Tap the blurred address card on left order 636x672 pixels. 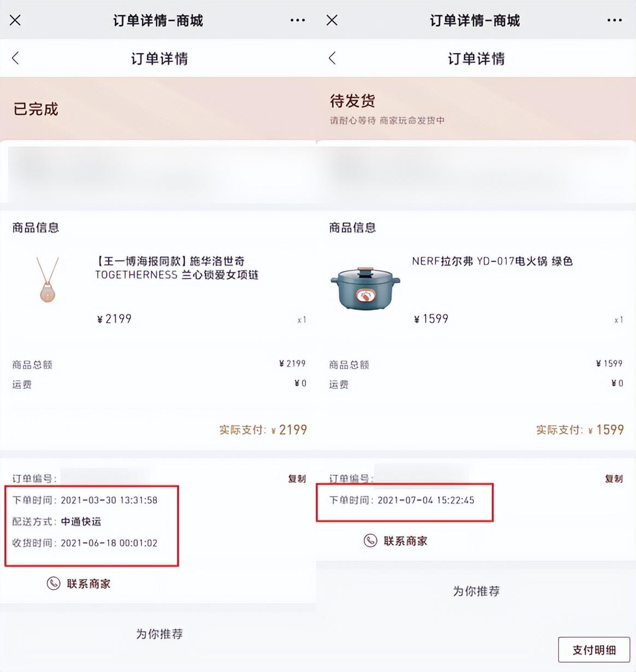(x=158, y=174)
